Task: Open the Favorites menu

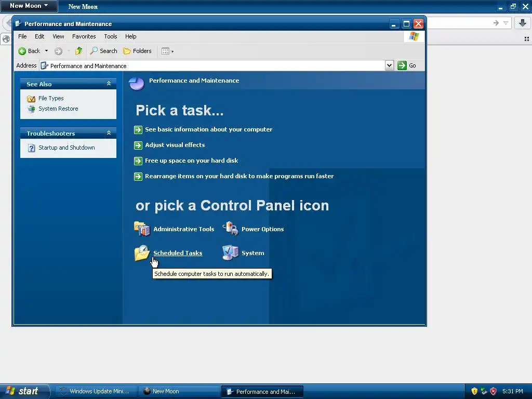Action: click(84, 36)
